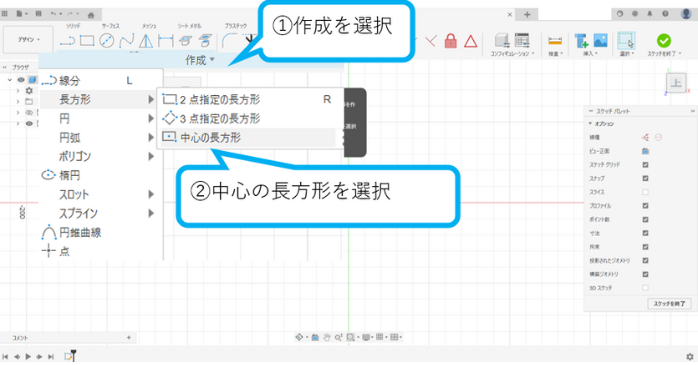Select 中心の長方形 in the submenu
Screen dimensions: 698x365
(248, 138)
